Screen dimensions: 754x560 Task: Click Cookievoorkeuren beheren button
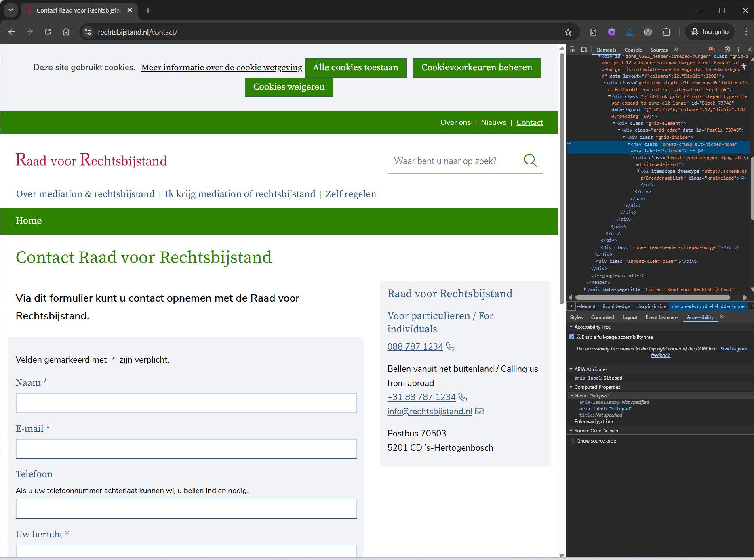pyautogui.click(x=477, y=67)
